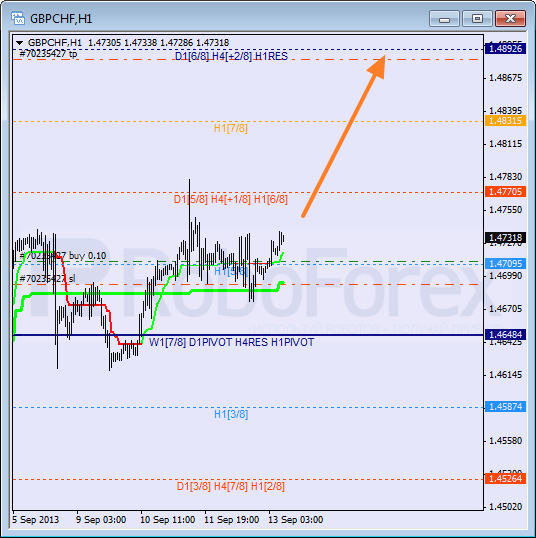The image size is (536, 538).
Task: Maximize the GBPCHF,H1 chart window
Action: point(477,19)
